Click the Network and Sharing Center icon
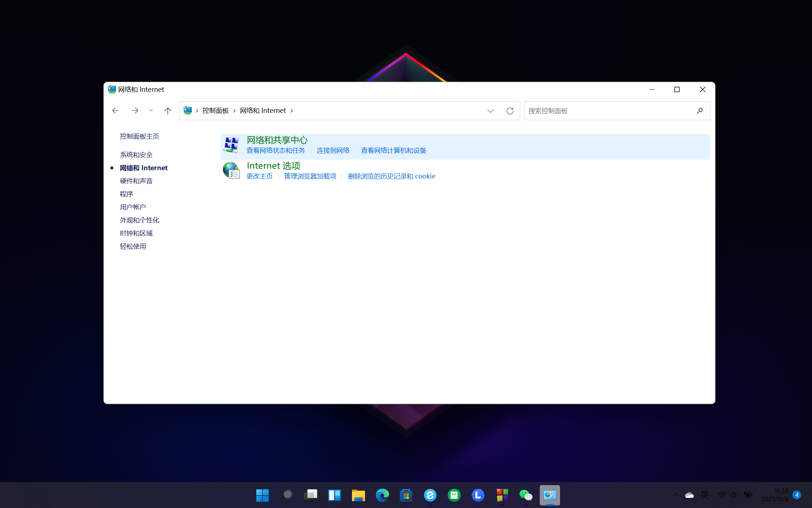Image resolution: width=812 pixels, height=508 pixels. click(x=231, y=145)
